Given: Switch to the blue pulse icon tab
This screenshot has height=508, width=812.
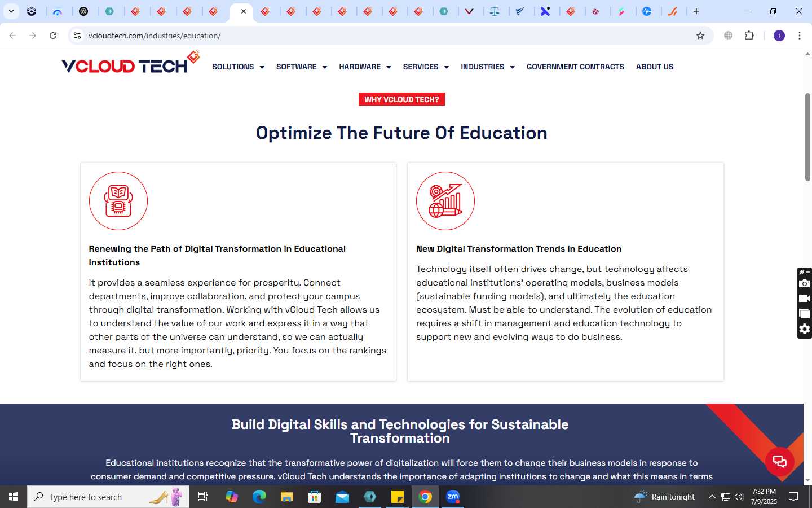Looking at the screenshot, I should click(647, 11).
